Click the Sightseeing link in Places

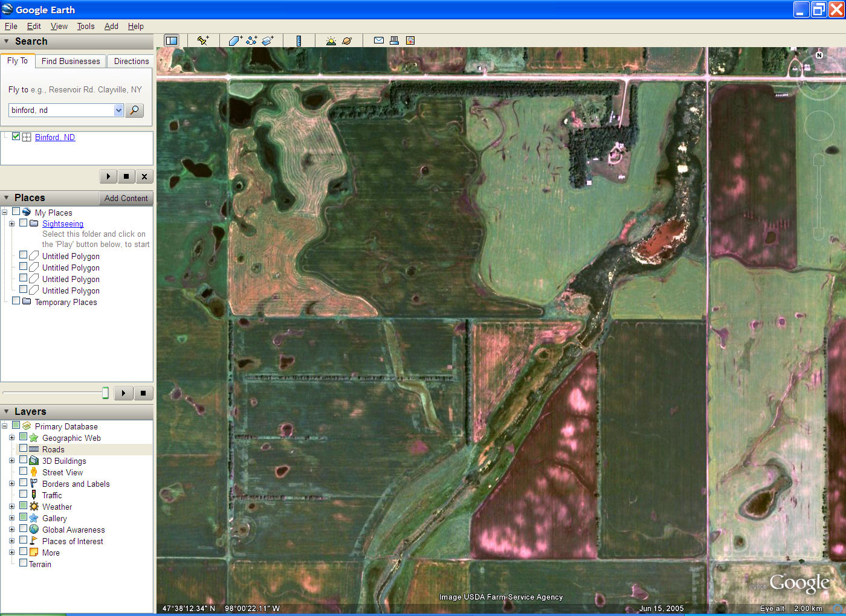[63, 223]
